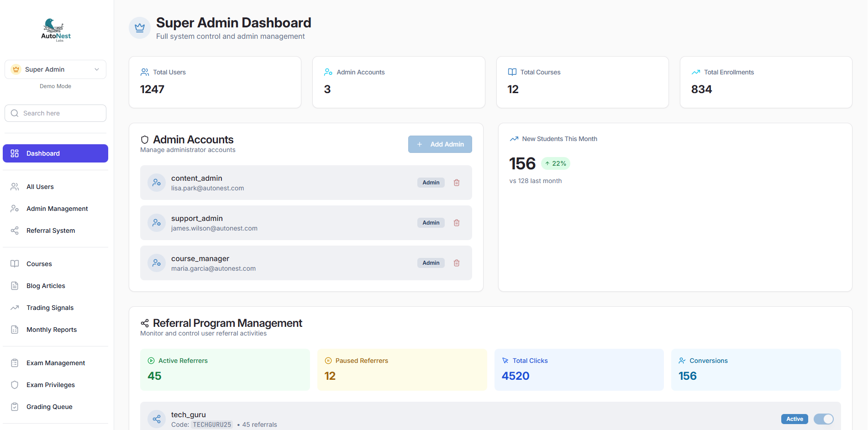Delete the content_admin account via trash icon
Screen dimensions: 868x430
(457, 183)
